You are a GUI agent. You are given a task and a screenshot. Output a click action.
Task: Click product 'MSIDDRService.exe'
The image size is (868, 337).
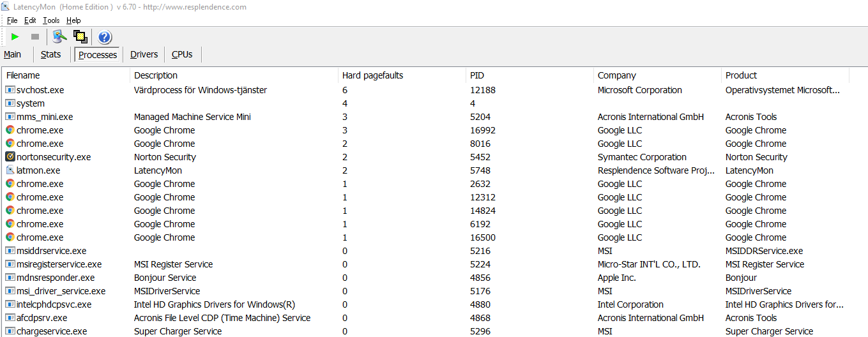[765, 251]
